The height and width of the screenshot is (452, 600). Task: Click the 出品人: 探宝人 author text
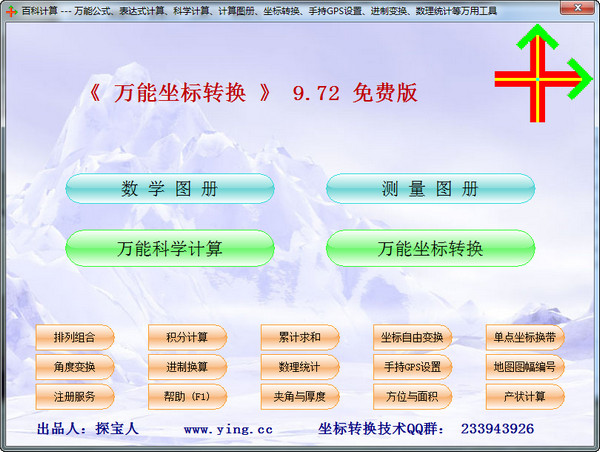pyautogui.click(x=88, y=429)
